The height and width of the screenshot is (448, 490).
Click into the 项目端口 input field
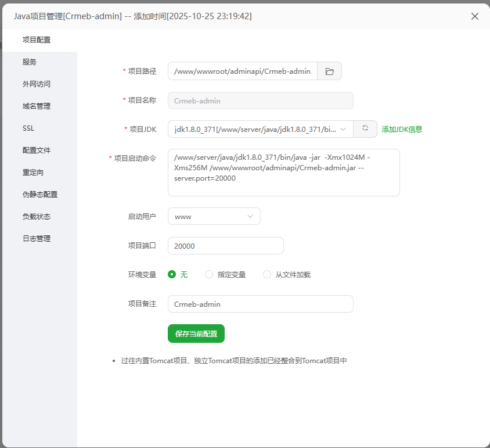pos(225,246)
